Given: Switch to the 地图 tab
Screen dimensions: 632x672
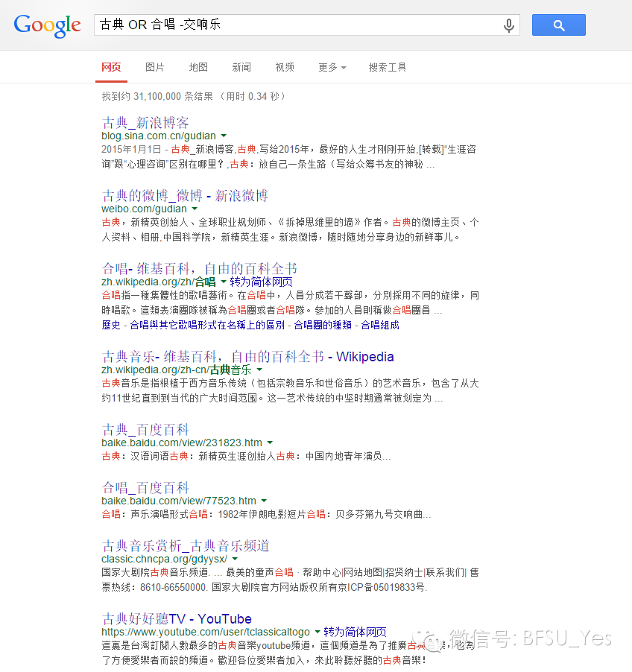Looking at the screenshot, I should [x=198, y=67].
